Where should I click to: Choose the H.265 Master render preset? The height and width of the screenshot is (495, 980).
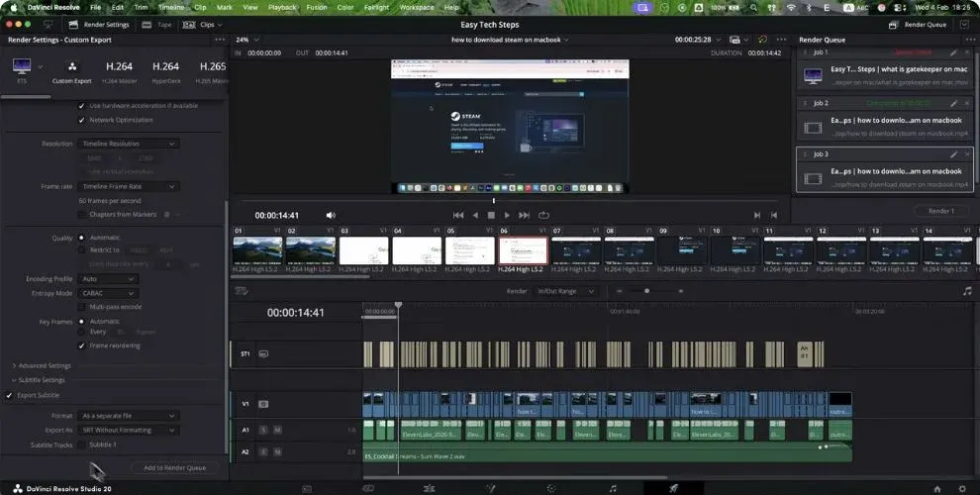[213, 72]
